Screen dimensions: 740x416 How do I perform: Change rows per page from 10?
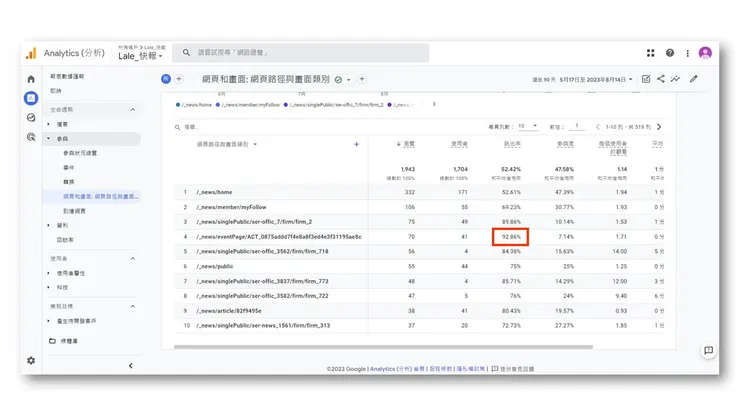[x=528, y=126]
